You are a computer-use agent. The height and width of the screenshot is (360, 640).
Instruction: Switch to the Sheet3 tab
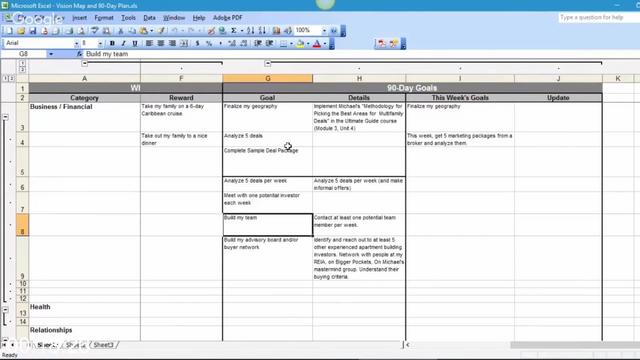coord(103,345)
